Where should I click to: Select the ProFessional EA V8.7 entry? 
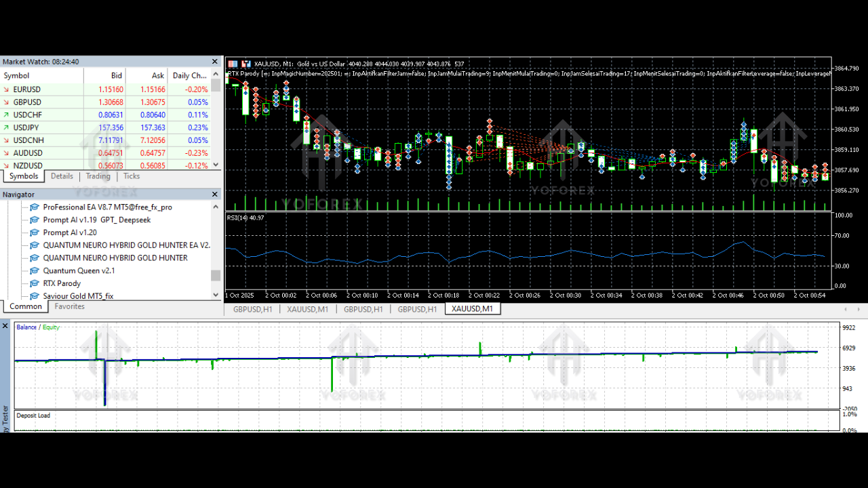(x=107, y=207)
